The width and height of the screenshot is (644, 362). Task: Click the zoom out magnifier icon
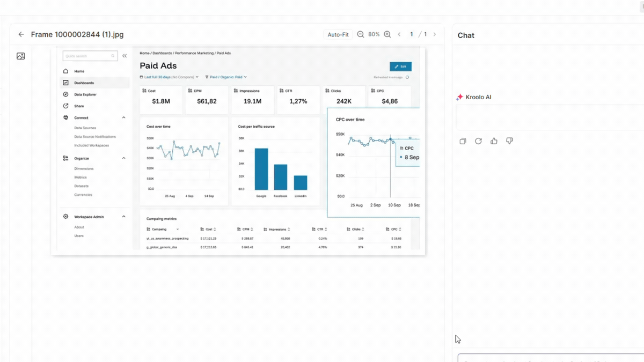pos(361,34)
